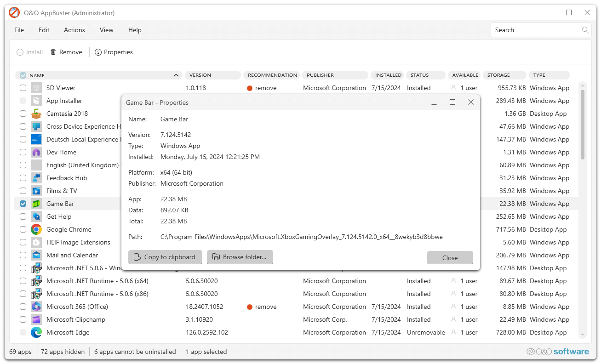The image size is (601, 364).
Task: Uncheck the Game Bar checkbox
Action: coord(23,204)
